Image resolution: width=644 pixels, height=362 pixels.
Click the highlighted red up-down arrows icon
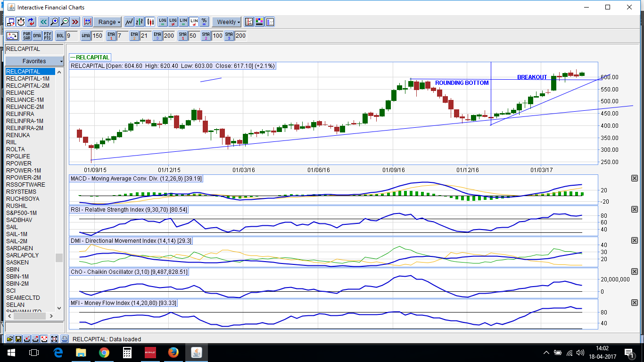coord(44,338)
